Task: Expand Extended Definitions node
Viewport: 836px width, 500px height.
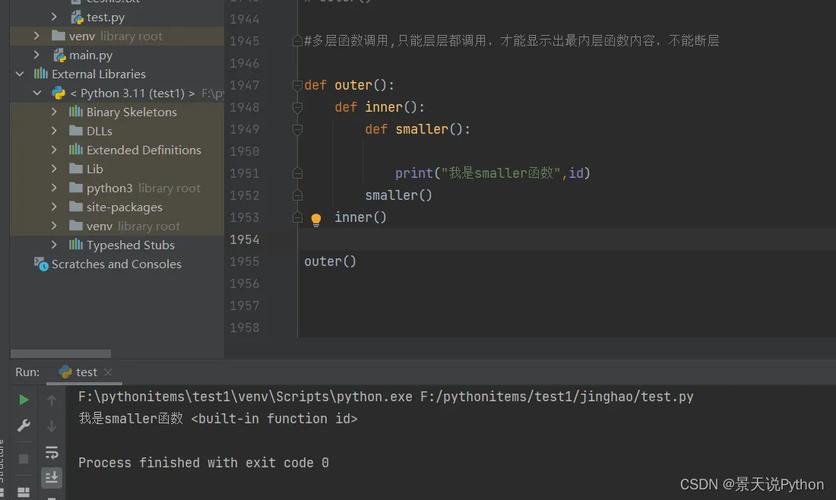Action: click(x=54, y=150)
